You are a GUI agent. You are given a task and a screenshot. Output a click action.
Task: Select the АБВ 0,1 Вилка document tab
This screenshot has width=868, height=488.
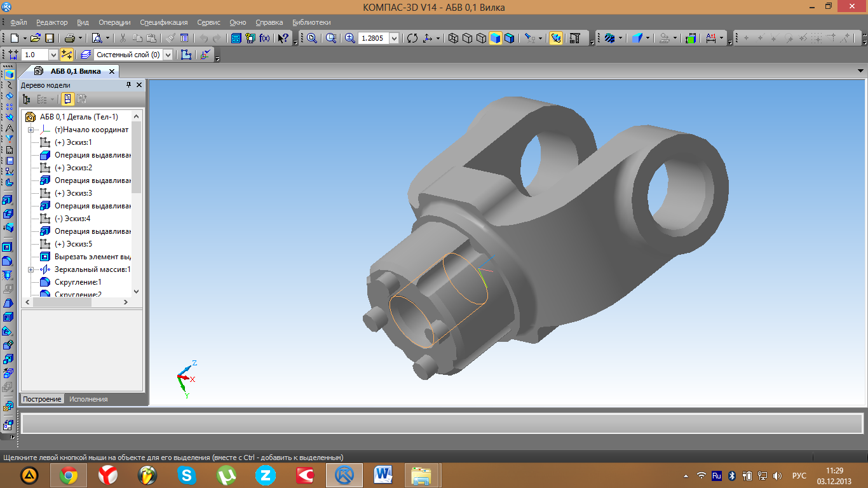tap(75, 71)
